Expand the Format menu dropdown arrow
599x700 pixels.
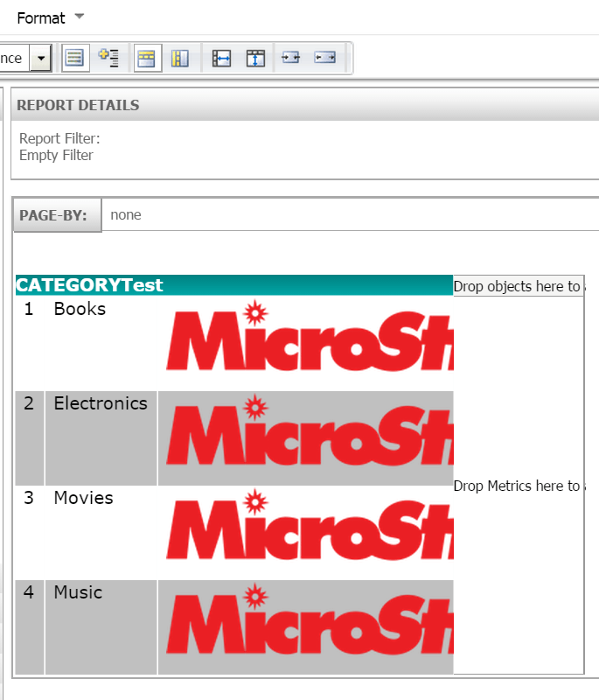click(x=80, y=17)
